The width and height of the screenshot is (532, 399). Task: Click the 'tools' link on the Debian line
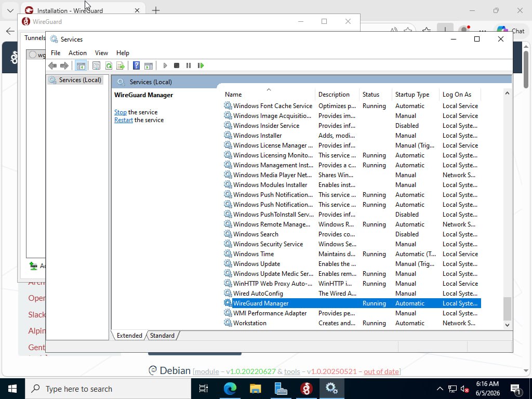(x=292, y=371)
